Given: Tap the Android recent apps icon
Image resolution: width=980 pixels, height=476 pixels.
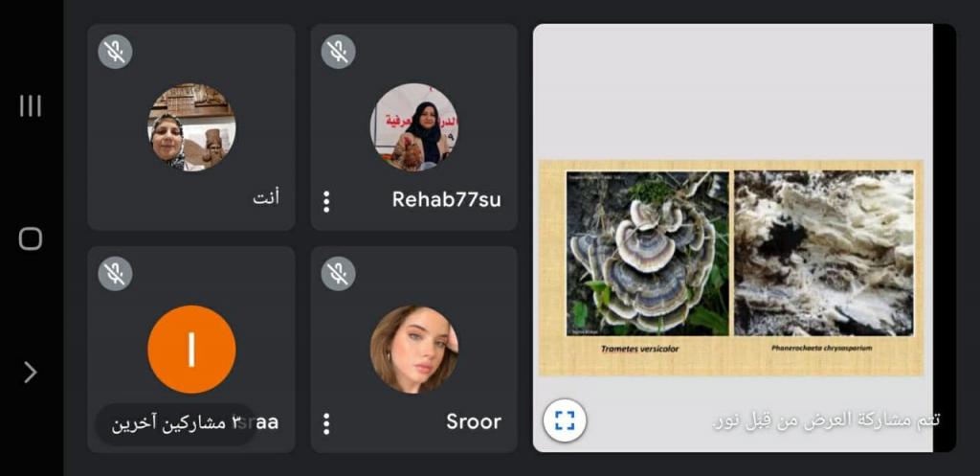Looking at the screenshot, I should (30, 105).
